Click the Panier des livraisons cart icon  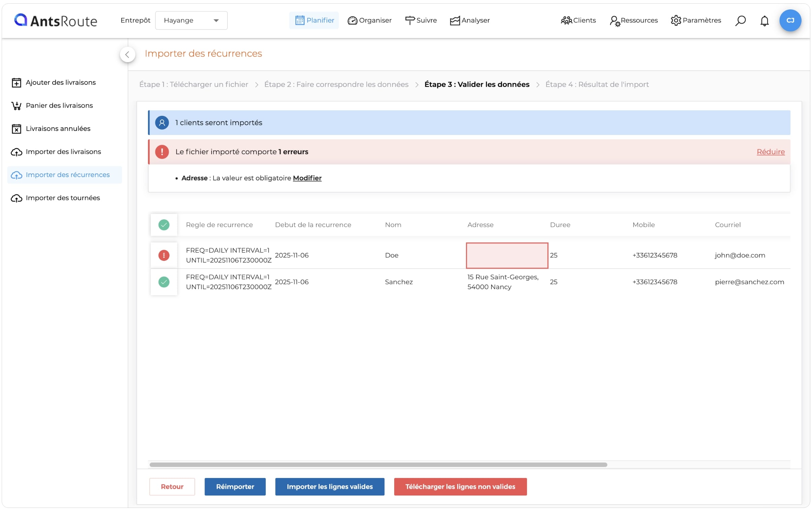(17, 105)
